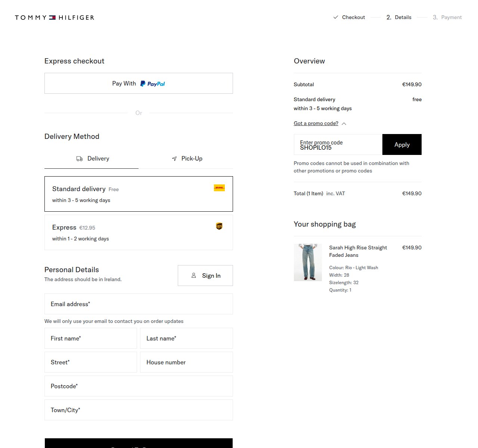Click the 'Overview' heading
The image size is (478, 448).
pyautogui.click(x=309, y=61)
